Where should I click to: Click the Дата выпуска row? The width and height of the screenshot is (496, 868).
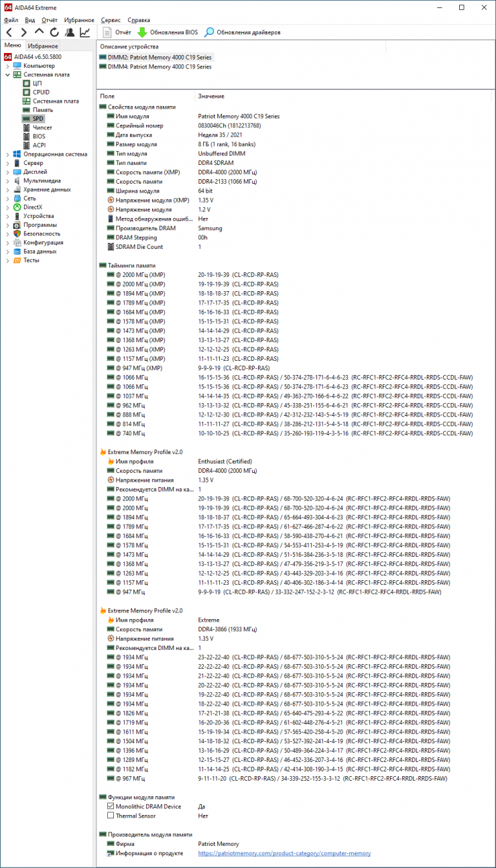(296, 135)
